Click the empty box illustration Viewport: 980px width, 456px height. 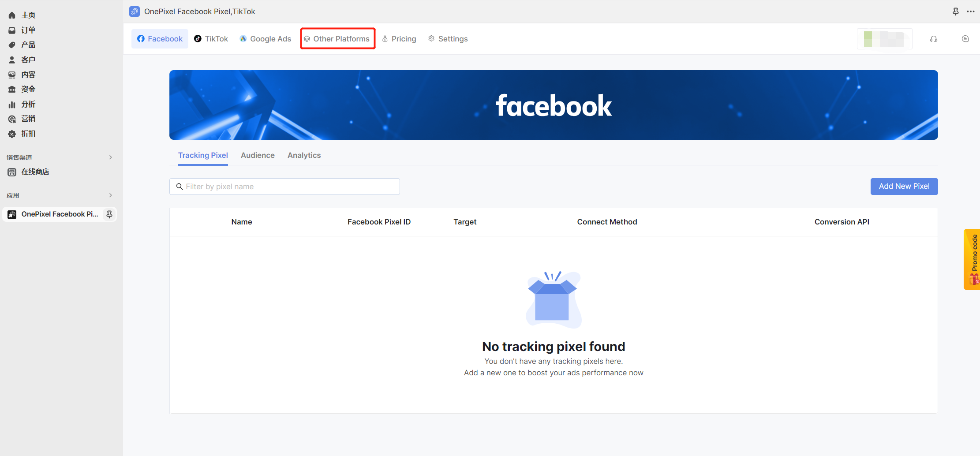(554, 299)
